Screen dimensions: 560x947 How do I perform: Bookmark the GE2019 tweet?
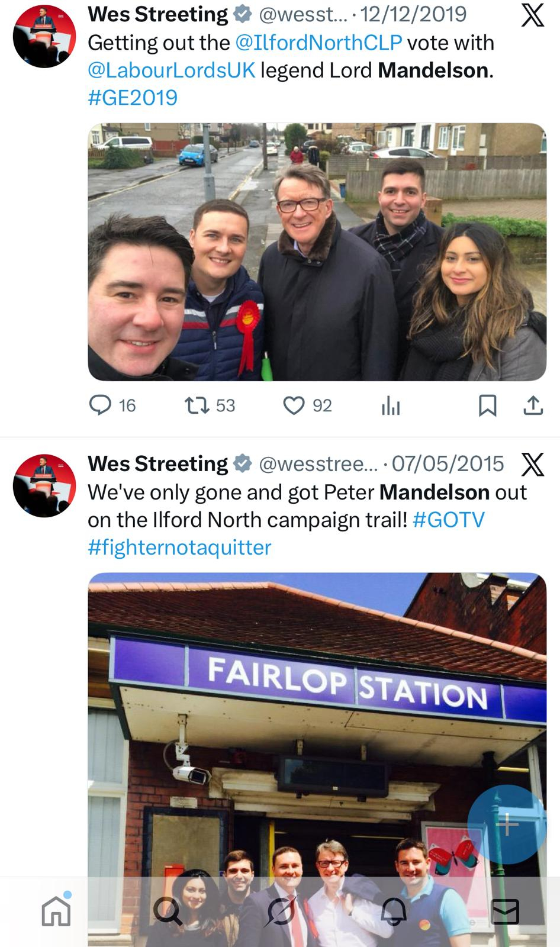[x=487, y=406]
